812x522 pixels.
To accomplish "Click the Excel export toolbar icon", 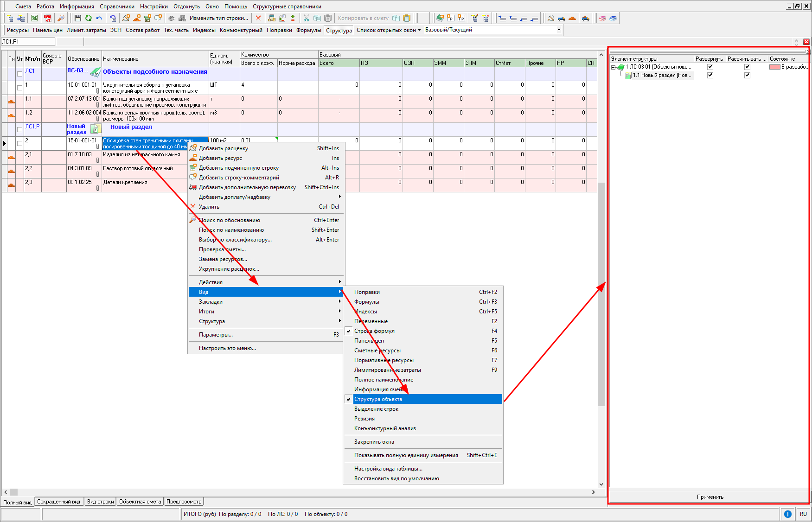I will coord(34,18).
